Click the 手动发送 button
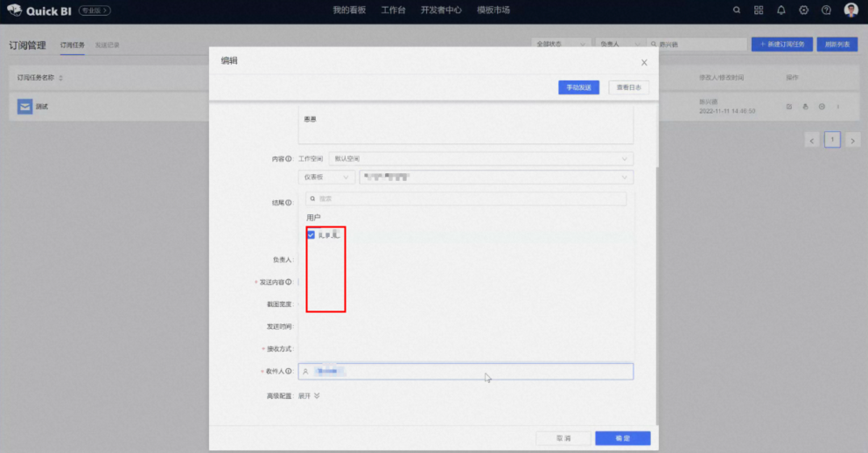Screen dimensions: 868x453 click(578, 87)
